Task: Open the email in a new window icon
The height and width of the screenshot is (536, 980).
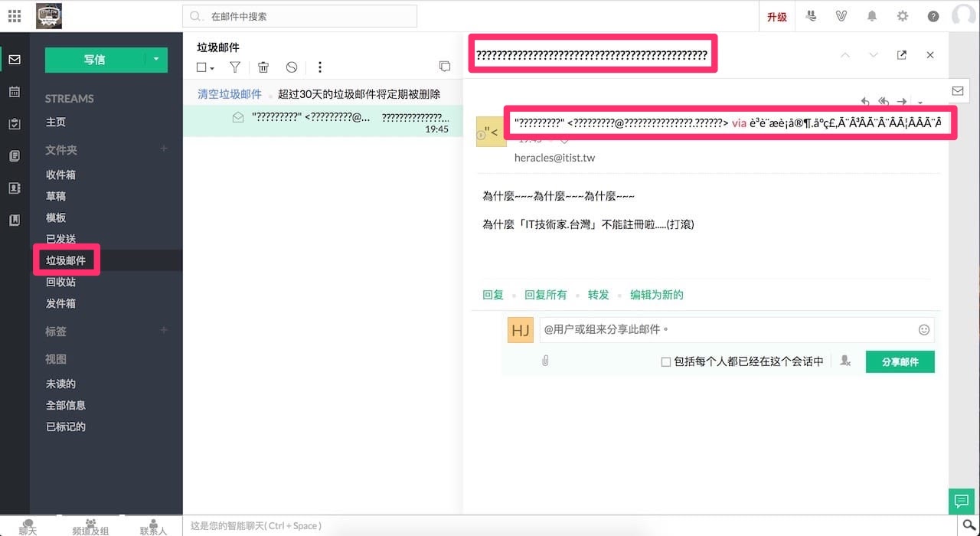Action: tap(902, 54)
